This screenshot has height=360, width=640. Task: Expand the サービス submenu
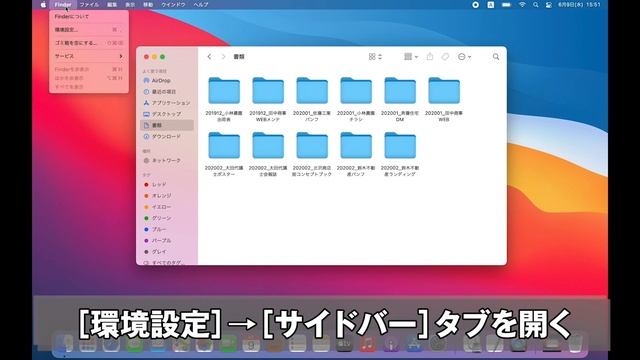pos(89,56)
